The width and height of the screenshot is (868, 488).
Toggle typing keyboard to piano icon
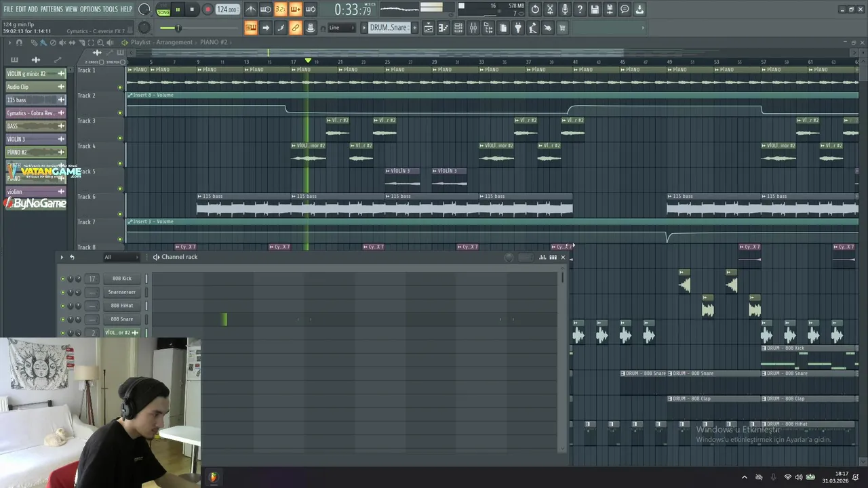[251, 28]
